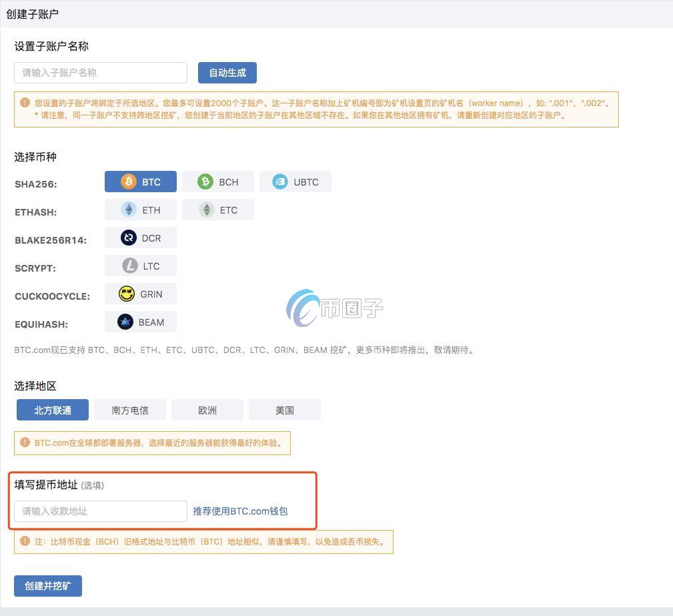
Task: Open the 推荐使用BTC.com钱包 link
Action: pos(239,511)
